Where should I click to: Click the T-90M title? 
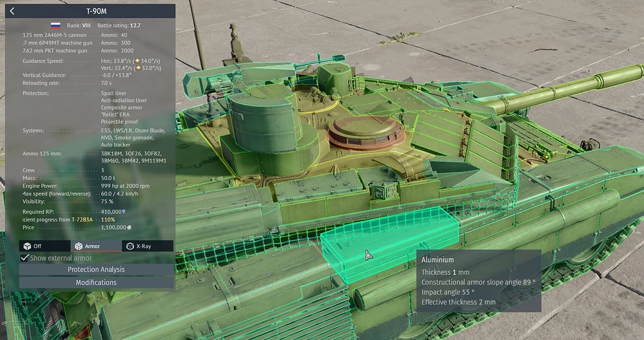pyautogui.click(x=96, y=11)
